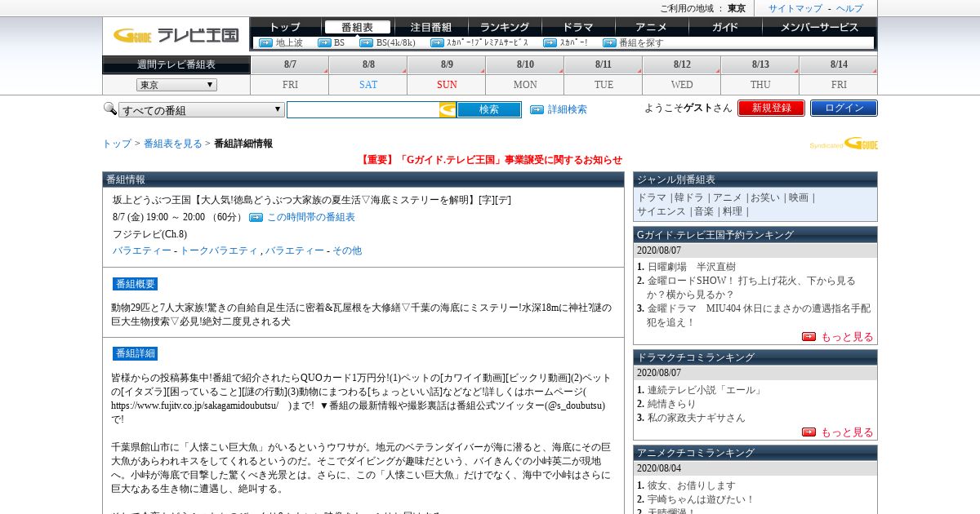Open the 注目番組 navigation tab

point(431,27)
